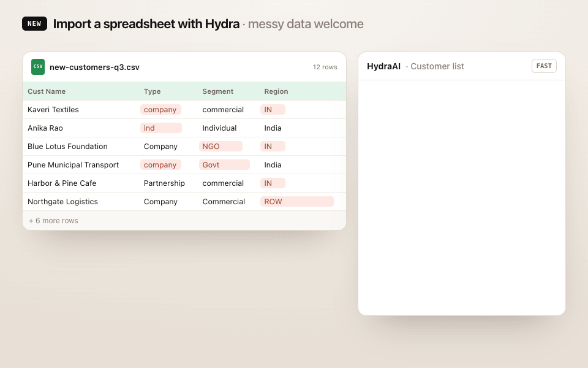Viewport: 588px width, 368px height.
Task: Click the '+ 6 more rows' link
Action: click(x=53, y=221)
